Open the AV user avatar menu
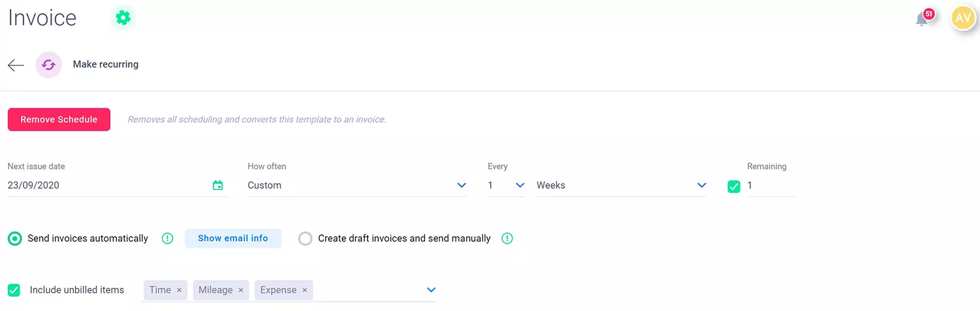The height and width of the screenshot is (311, 980). coord(963,18)
